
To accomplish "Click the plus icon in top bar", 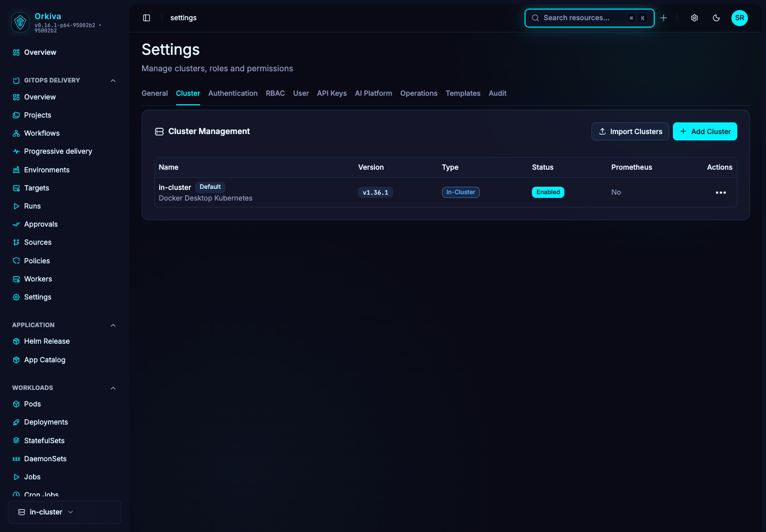I will click(x=664, y=18).
